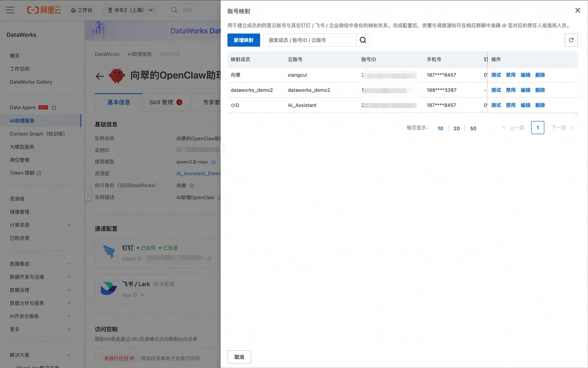Image resolution: width=588 pixels, height=368 pixels.
Task: Select the 小D mapped member cell
Action: click(x=235, y=105)
